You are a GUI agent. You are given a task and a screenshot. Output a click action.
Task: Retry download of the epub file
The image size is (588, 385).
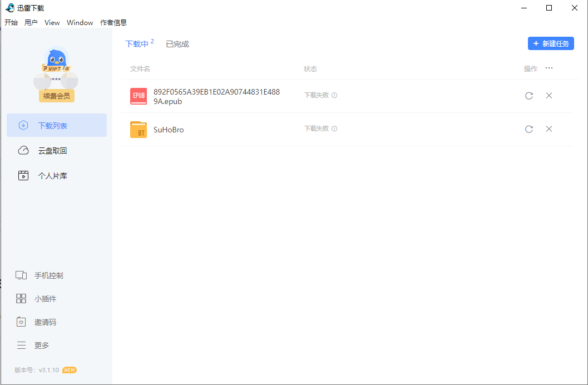point(528,96)
